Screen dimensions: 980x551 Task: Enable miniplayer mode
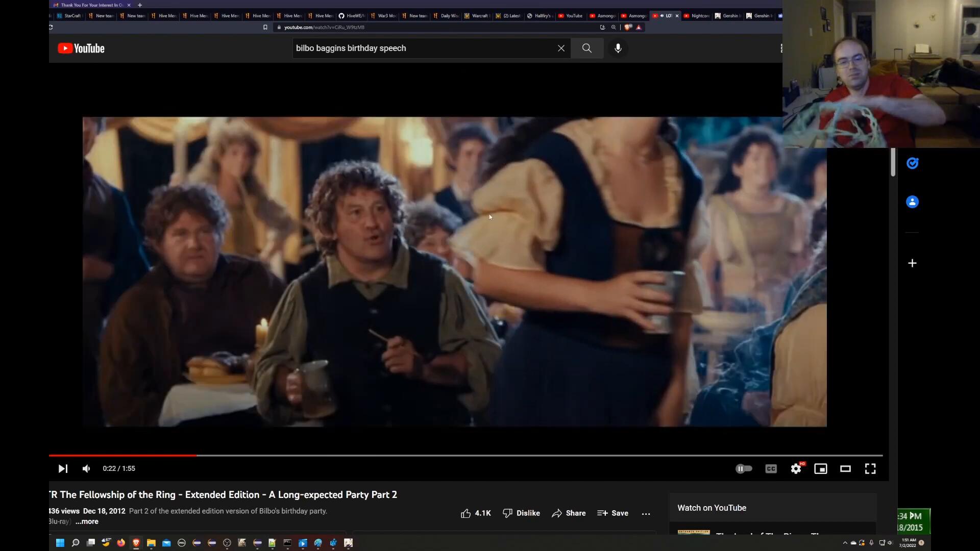point(820,469)
